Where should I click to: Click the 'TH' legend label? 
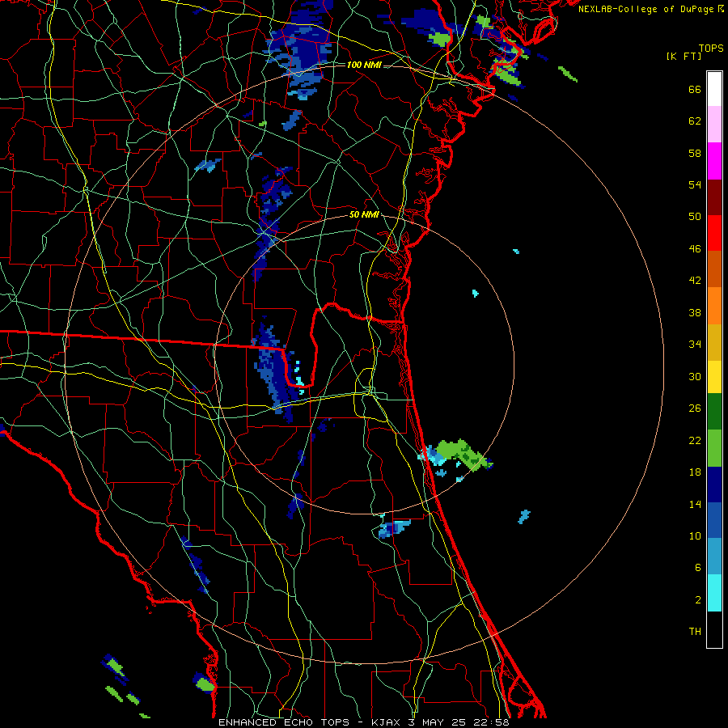[695, 632]
